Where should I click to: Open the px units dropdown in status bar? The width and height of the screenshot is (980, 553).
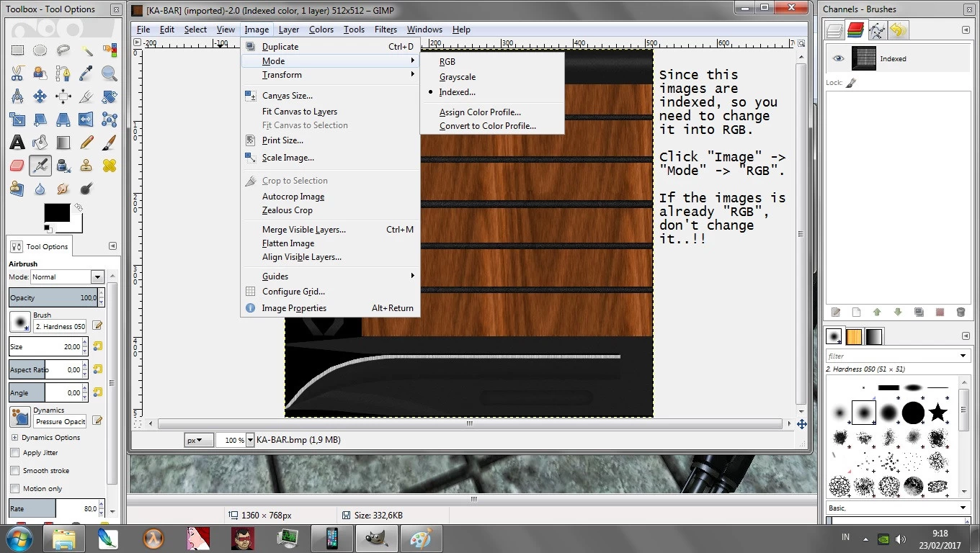[198, 440]
